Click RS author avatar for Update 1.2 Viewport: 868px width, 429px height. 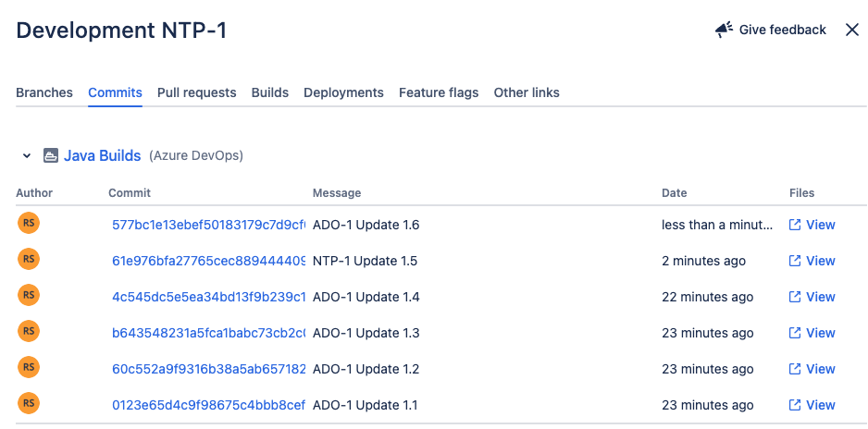pyautogui.click(x=29, y=368)
